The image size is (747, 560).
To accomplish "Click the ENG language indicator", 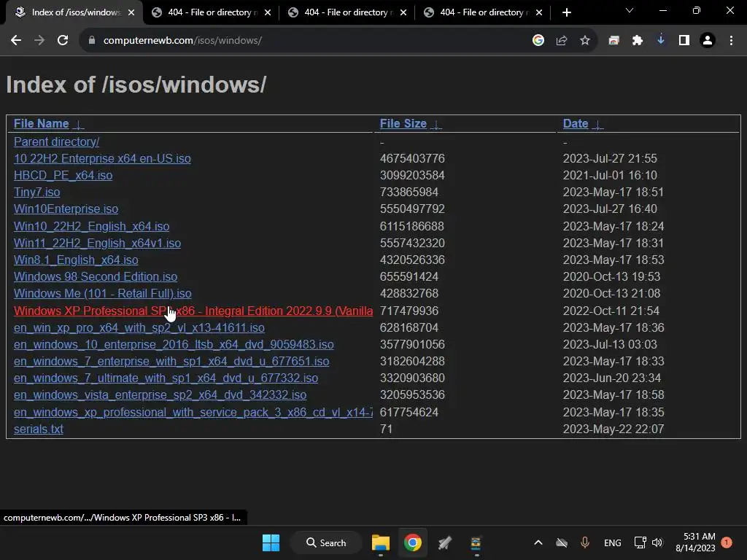I will tap(612, 542).
